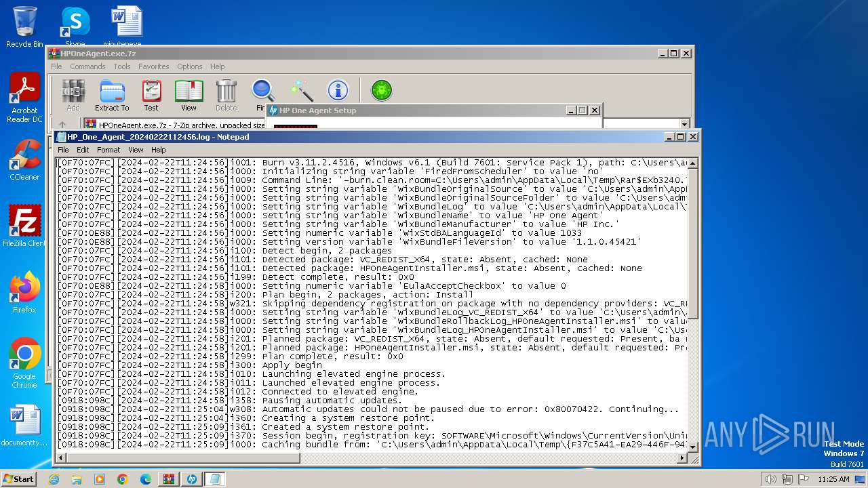Click the network tray icon

(788, 479)
